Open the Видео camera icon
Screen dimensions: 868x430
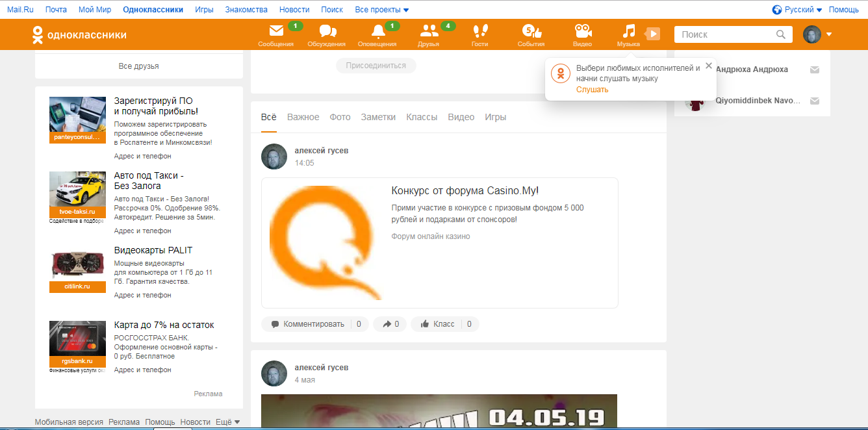point(583,35)
